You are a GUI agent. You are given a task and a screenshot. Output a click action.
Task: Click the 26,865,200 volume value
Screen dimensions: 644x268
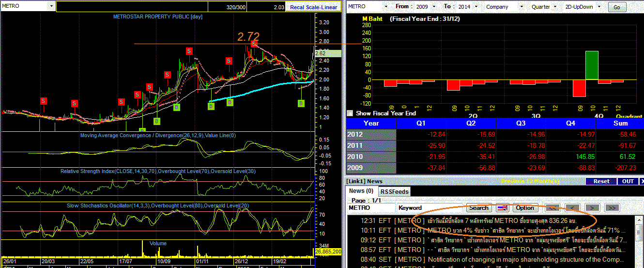pyautogui.click(x=329, y=252)
